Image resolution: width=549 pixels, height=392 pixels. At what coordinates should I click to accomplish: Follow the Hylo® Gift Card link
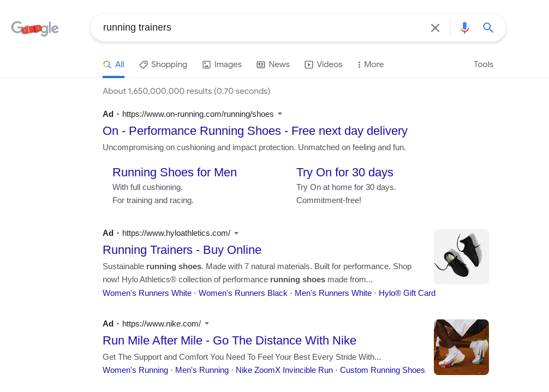(x=407, y=293)
